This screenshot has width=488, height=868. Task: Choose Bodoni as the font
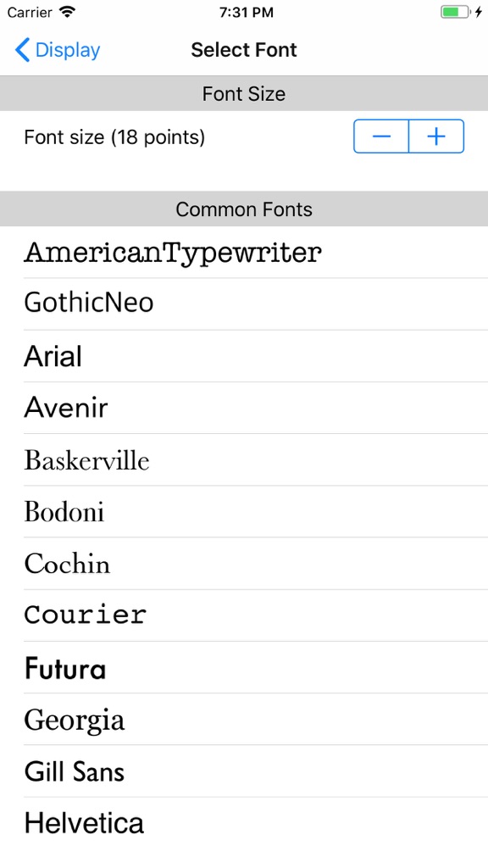[244, 511]
